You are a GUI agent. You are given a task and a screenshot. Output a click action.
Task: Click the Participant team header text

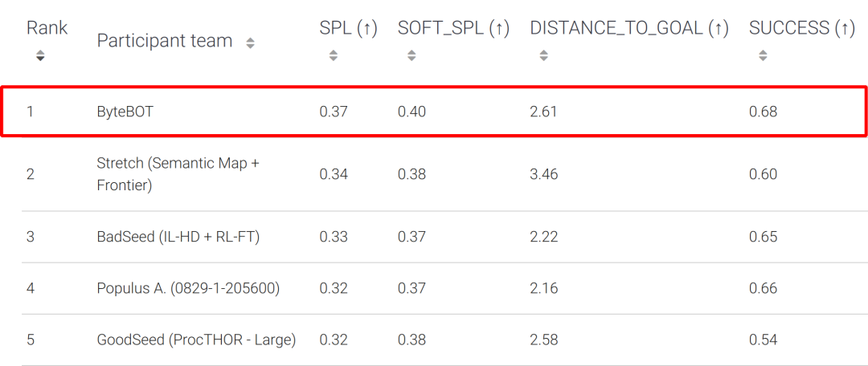pos(164,41)
